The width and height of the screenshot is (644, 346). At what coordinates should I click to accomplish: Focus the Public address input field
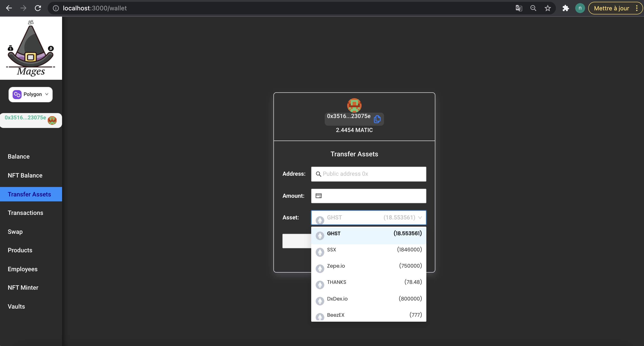tap(373, 174)
